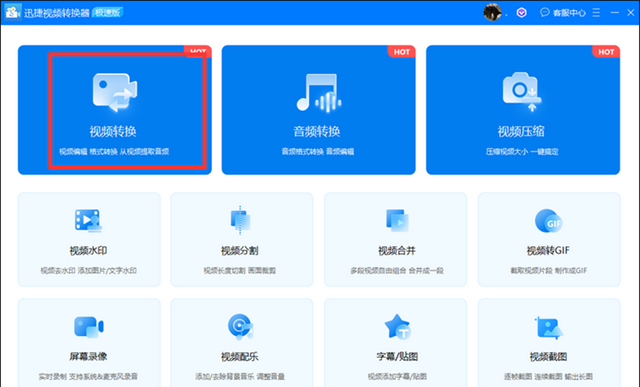Image resolution: width=640 pixels, height=387 pixels.
Task: Click the 视频添加字幕/贴图 description
Action: [397, 376]
